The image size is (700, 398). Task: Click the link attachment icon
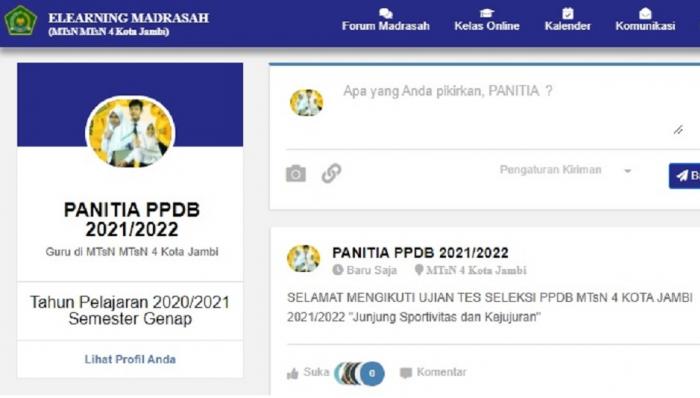pyautogui.click(x=331, y=174)
